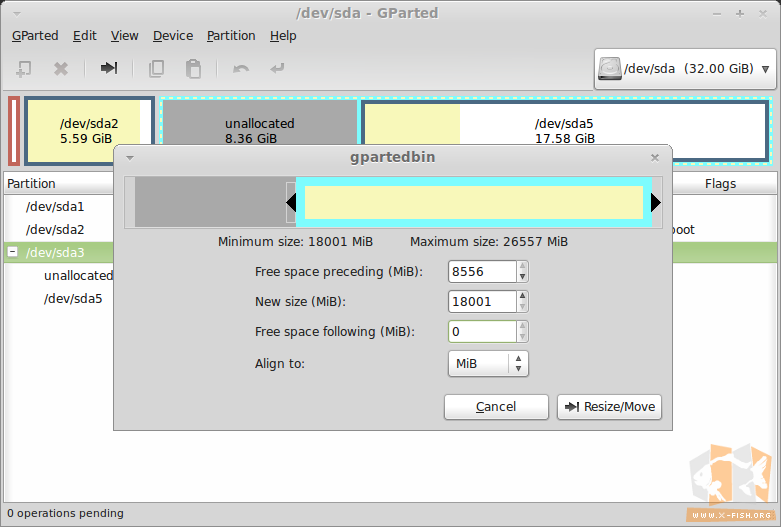The width and height of the screenshot is (781, 527).
Task: Increase the New size value
Action: click(x=522, y=296)
